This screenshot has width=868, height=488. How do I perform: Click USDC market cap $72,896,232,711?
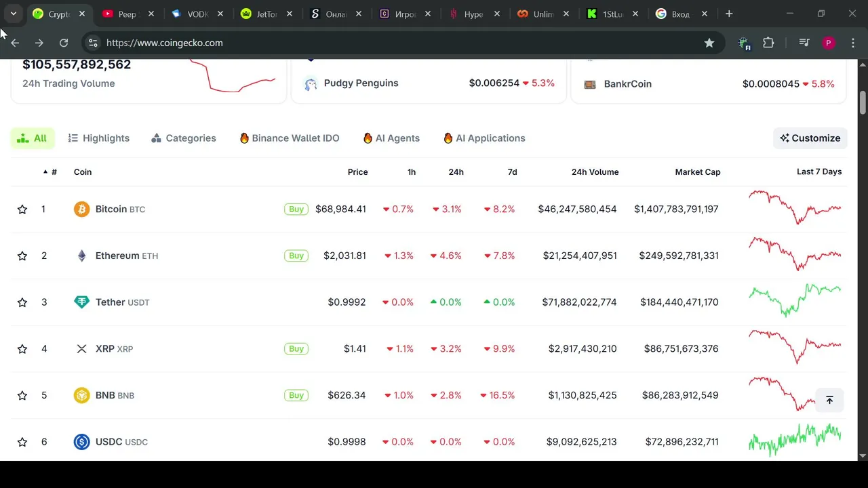[x=682, y=442]
